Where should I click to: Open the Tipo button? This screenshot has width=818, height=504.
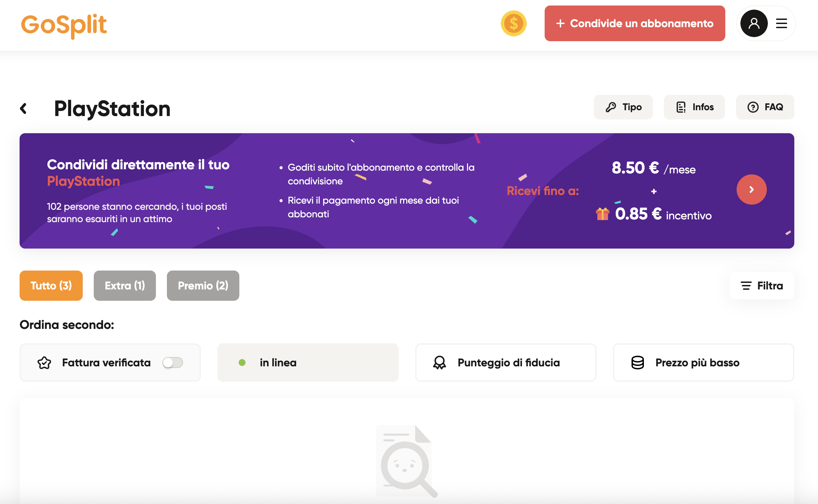pos(623,107)
